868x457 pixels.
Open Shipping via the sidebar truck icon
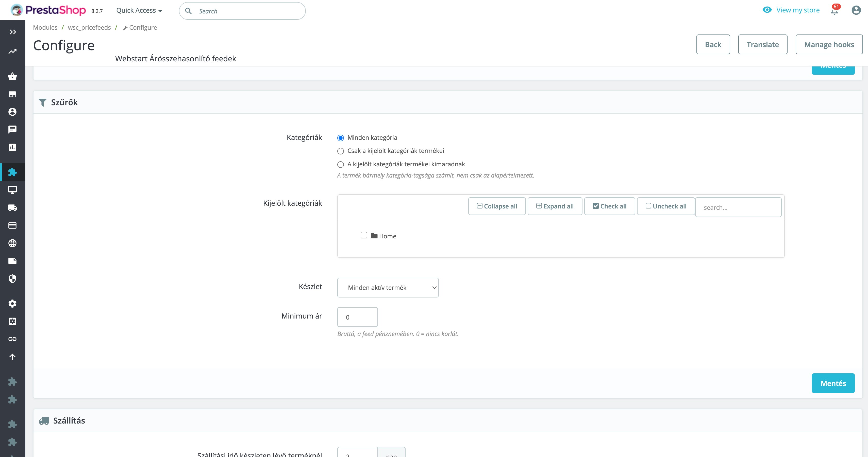12,208
